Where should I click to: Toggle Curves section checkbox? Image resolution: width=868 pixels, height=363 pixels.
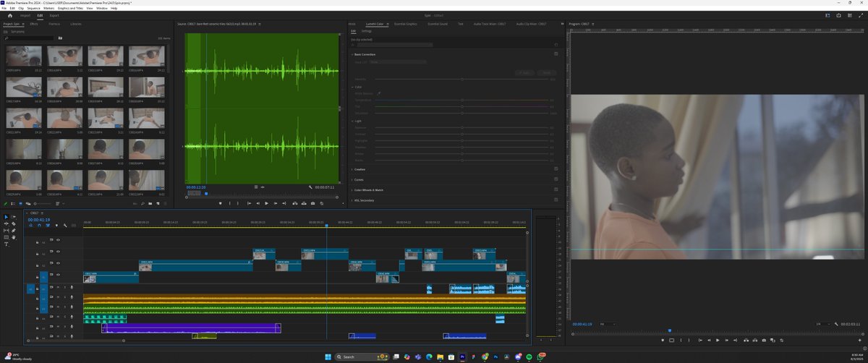click(x=556, y=179)
